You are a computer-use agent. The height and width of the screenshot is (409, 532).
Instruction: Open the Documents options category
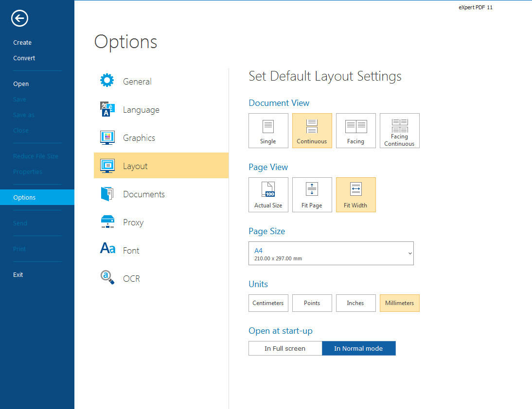pos(161,194)
